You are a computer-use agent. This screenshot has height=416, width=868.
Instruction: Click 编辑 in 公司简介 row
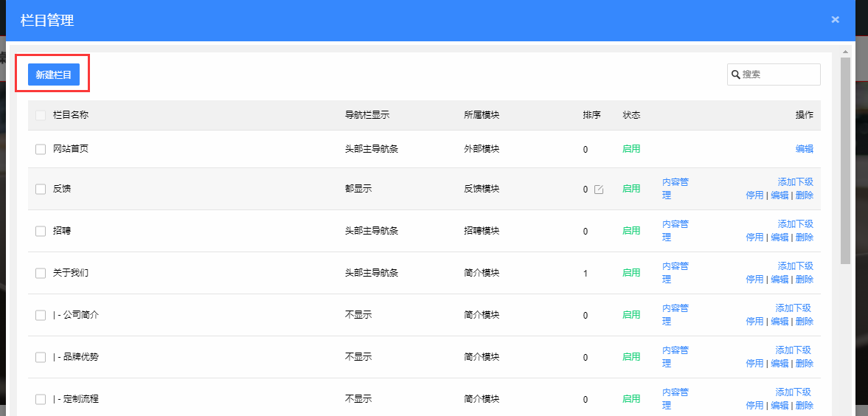pos(780,322)
